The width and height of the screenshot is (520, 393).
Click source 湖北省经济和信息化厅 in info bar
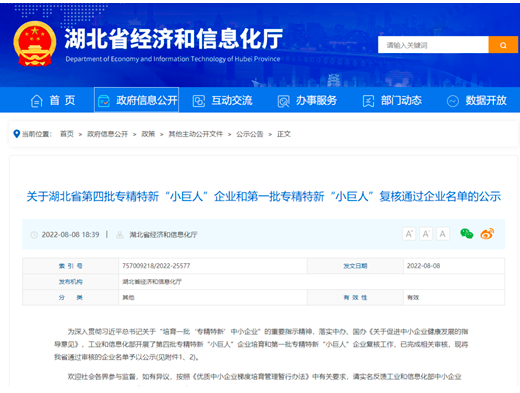point(163,235)
